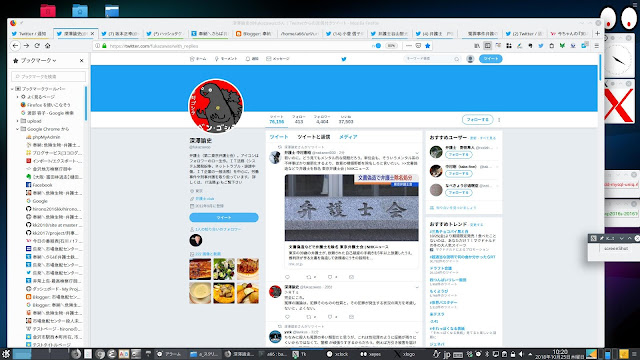
Task: Open the Firefox hamburger menu
Action: click(596, 46)
